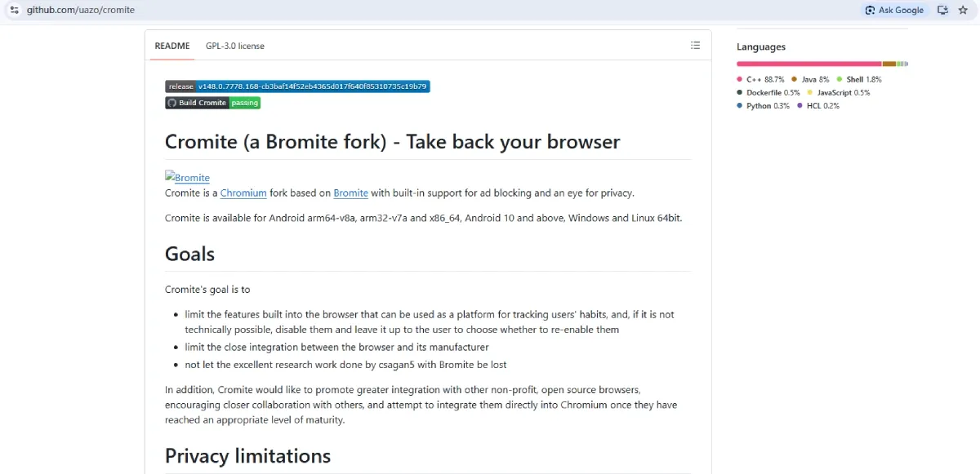The width and height of the screenshot is (980, 474).
Task: Open the GPL-3.0 license tab
Action: pos(235,46)
